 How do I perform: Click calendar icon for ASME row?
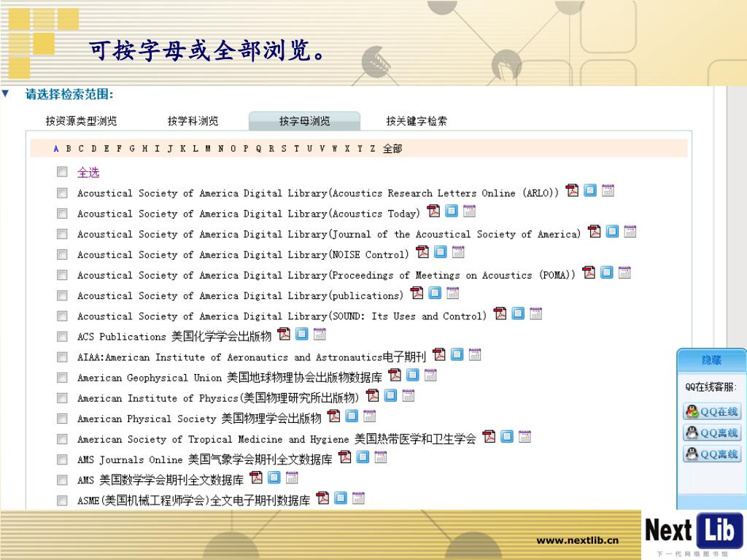click(358, 498)
